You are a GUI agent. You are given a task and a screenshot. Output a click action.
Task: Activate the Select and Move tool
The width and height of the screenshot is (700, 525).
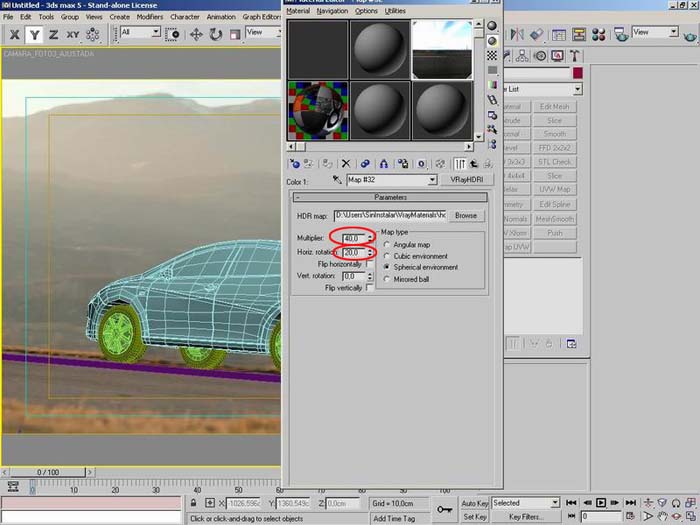194,34
